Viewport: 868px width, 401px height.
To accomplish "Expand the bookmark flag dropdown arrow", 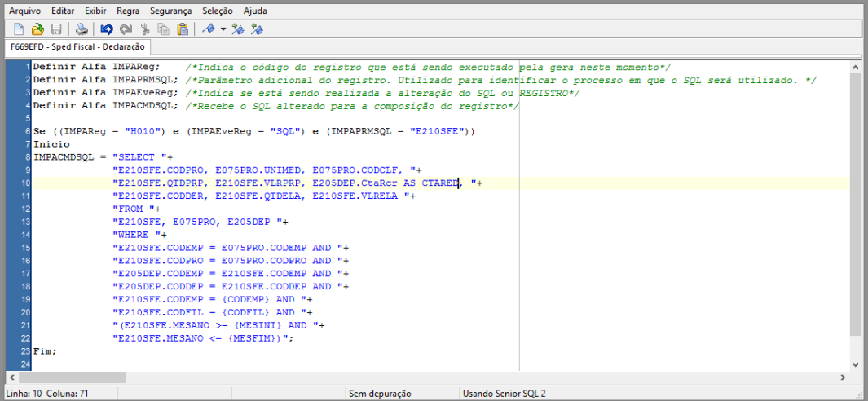I will [223, 29].
